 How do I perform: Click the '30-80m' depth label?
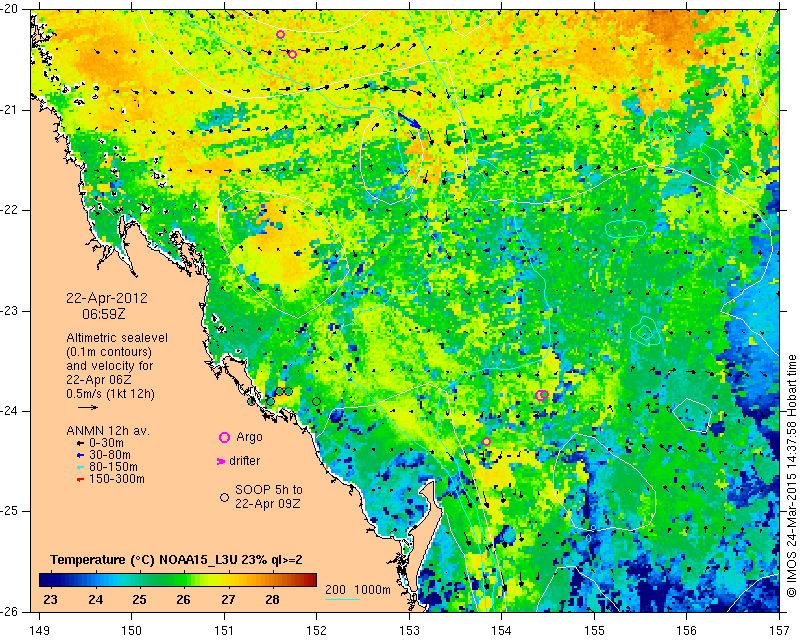[110, 455]
